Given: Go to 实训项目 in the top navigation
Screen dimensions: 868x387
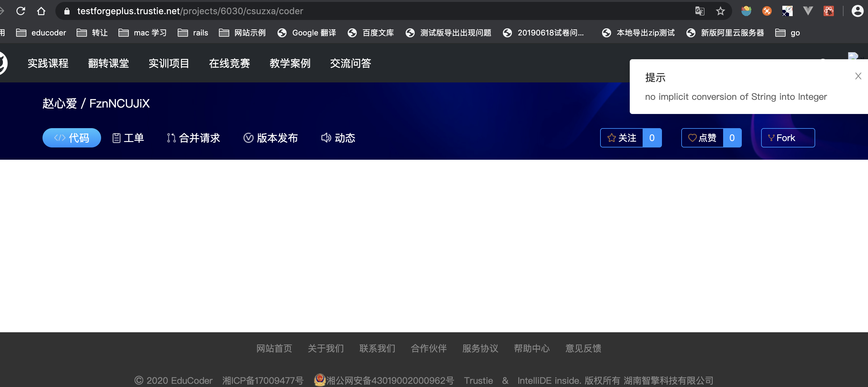Looking at the screenshot, I should [x=169, y=63].
